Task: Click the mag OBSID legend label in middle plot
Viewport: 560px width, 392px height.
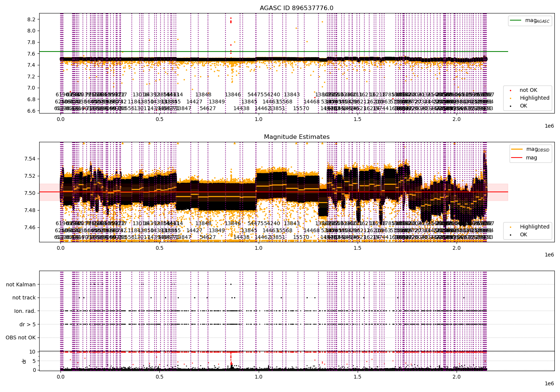Action: click(538, 149)
